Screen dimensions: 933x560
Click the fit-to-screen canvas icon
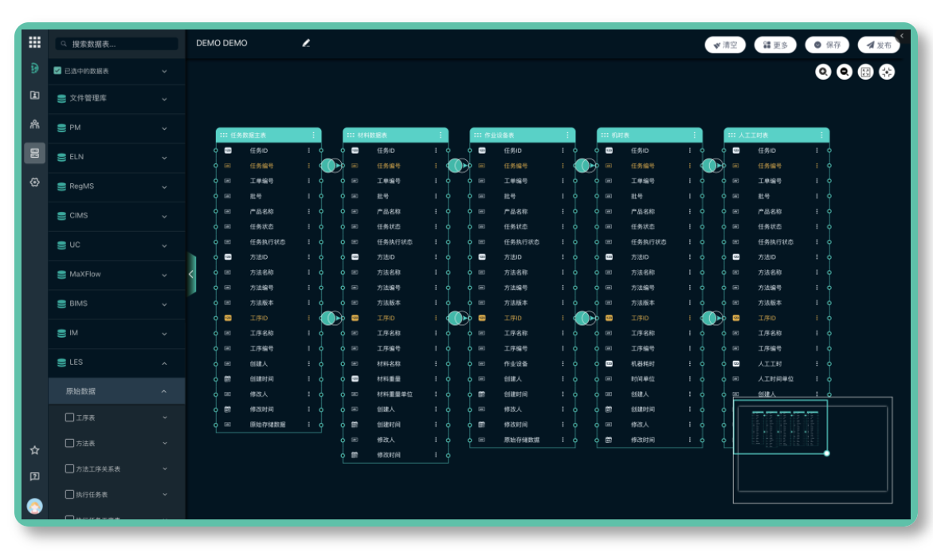pyautogui.click(x=866, y=72)
